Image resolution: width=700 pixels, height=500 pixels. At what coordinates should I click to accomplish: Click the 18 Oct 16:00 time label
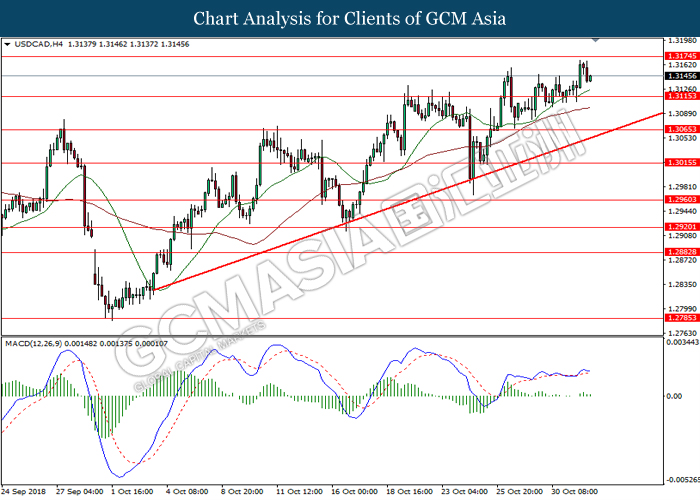(x=409, y=492)
